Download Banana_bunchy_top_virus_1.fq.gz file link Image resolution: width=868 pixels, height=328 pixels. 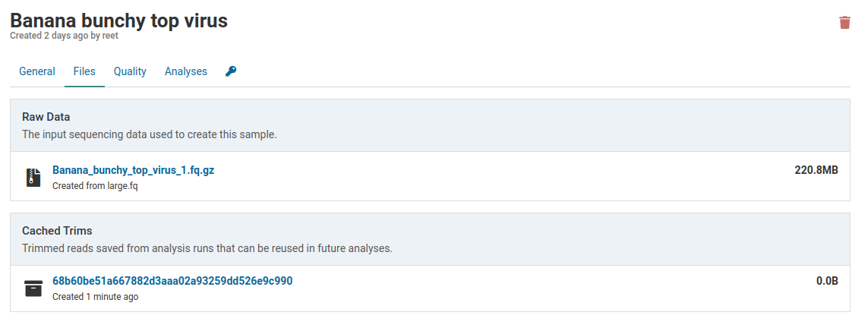133,170
